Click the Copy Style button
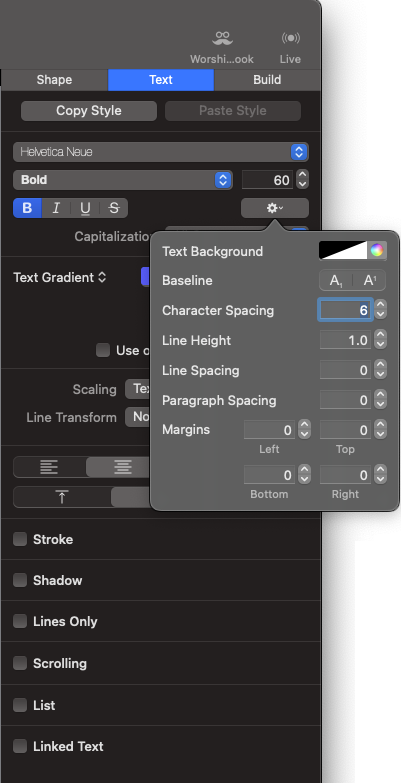 (x=89, y=111)
